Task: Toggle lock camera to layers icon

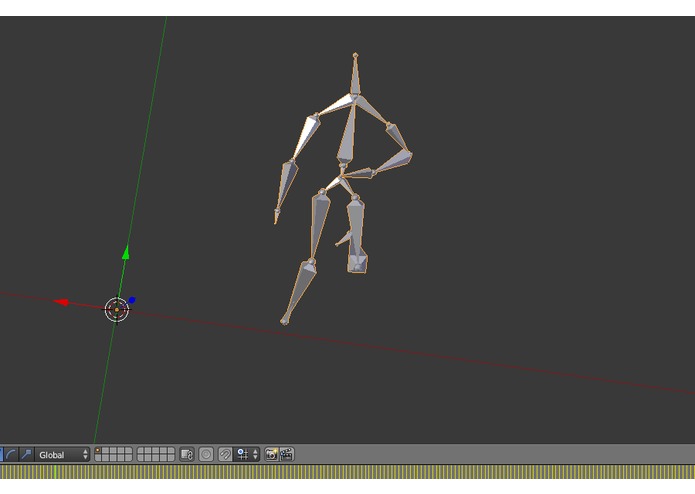Action: 187,455
